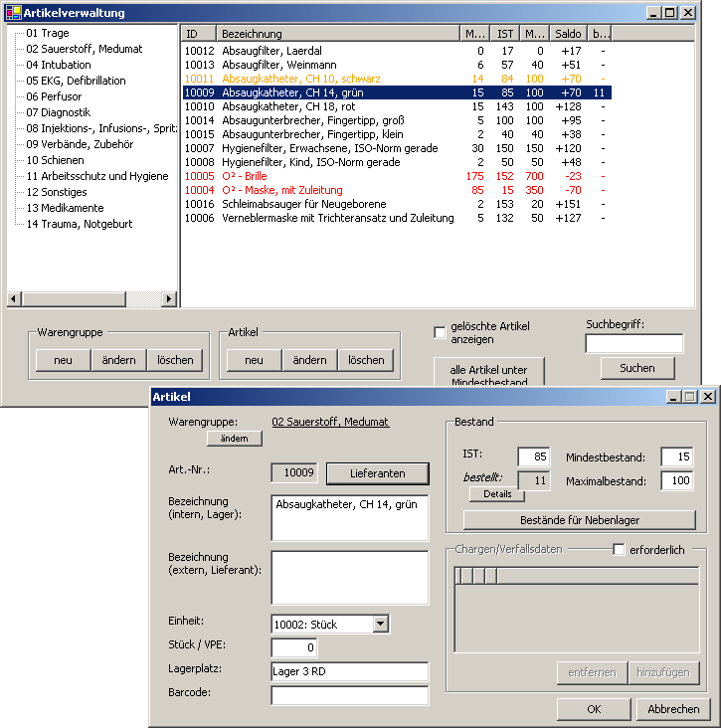Click 'löschen' in the Artikel group
Screen dimensions: 721x728
point(366,360)
